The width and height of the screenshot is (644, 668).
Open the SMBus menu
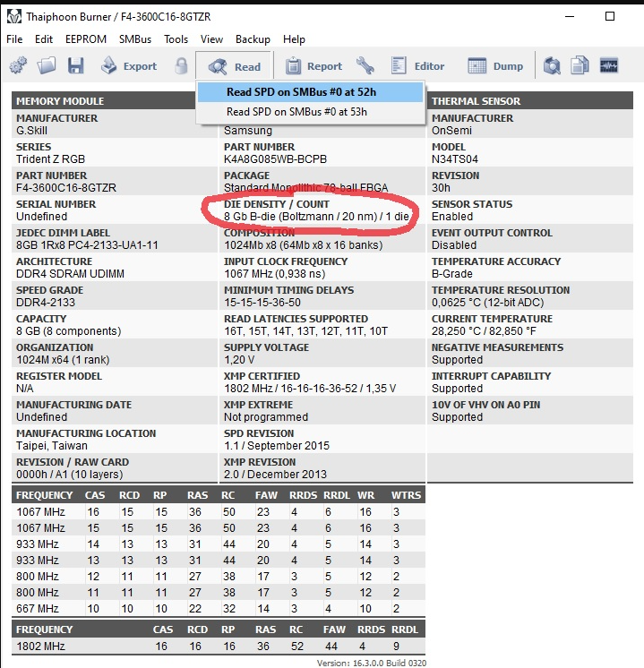(135, 39)
